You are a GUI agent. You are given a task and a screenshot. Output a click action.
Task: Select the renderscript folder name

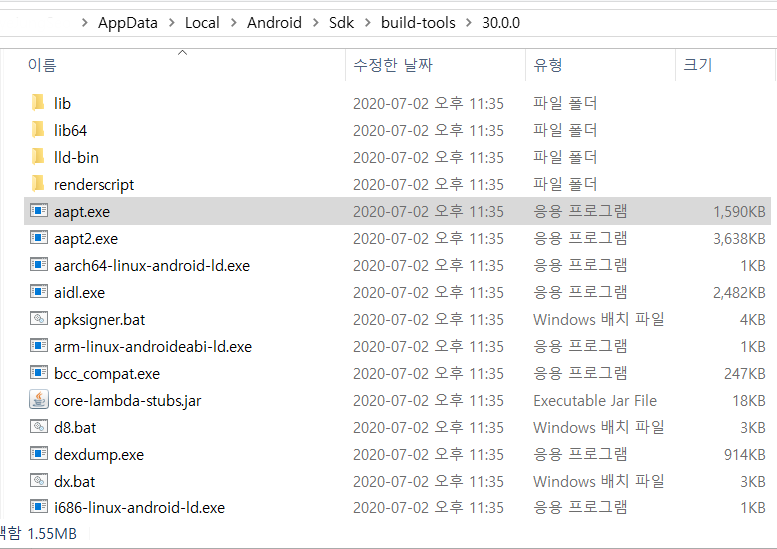pos(94,184)
